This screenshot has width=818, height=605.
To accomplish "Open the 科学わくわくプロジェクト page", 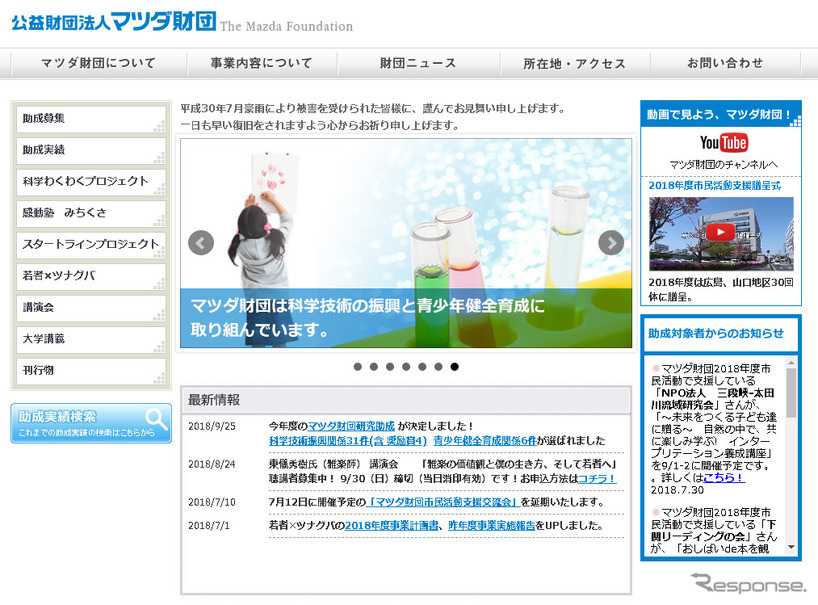I will pyautogui.click(x=92, y=181).
